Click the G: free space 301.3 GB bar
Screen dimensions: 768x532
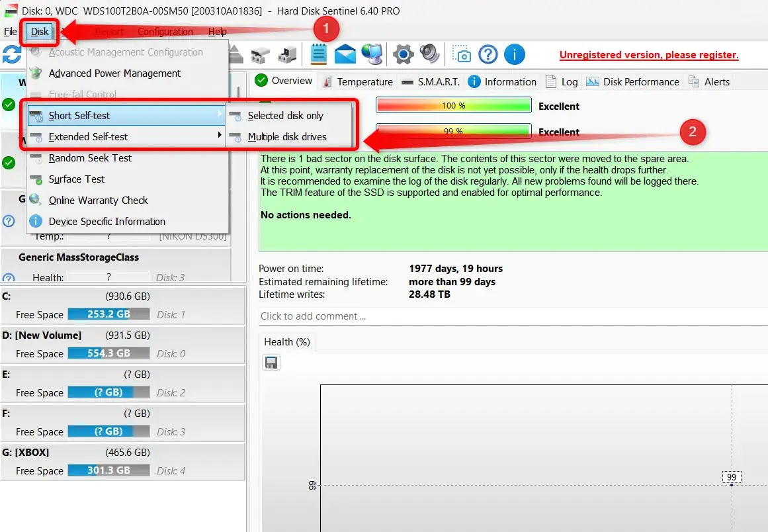click(x=108, y=470)
